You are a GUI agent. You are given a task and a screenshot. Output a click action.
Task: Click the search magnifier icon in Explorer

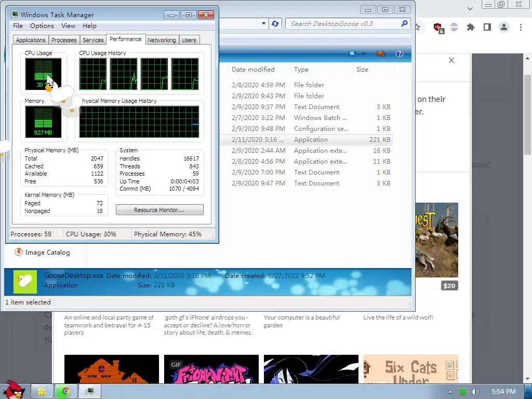pyautogui.click(x=404, y=23)
